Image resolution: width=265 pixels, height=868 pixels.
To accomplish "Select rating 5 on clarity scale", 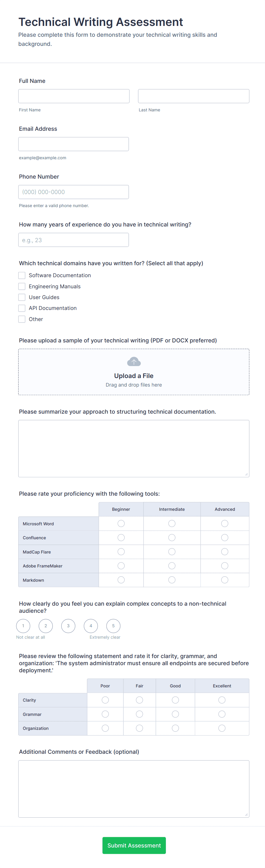I will [113, 626].
